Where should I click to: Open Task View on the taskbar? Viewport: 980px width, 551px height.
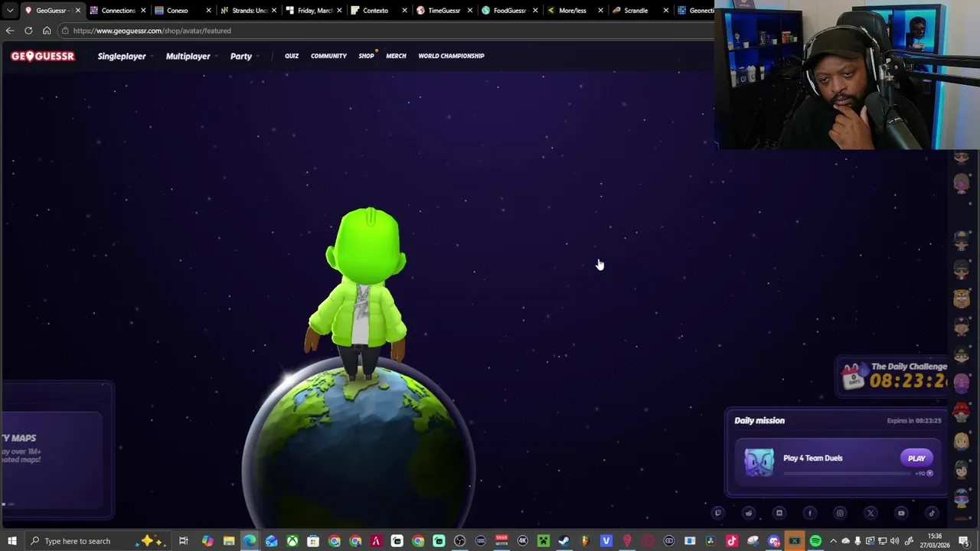click(x=184, y=541)
